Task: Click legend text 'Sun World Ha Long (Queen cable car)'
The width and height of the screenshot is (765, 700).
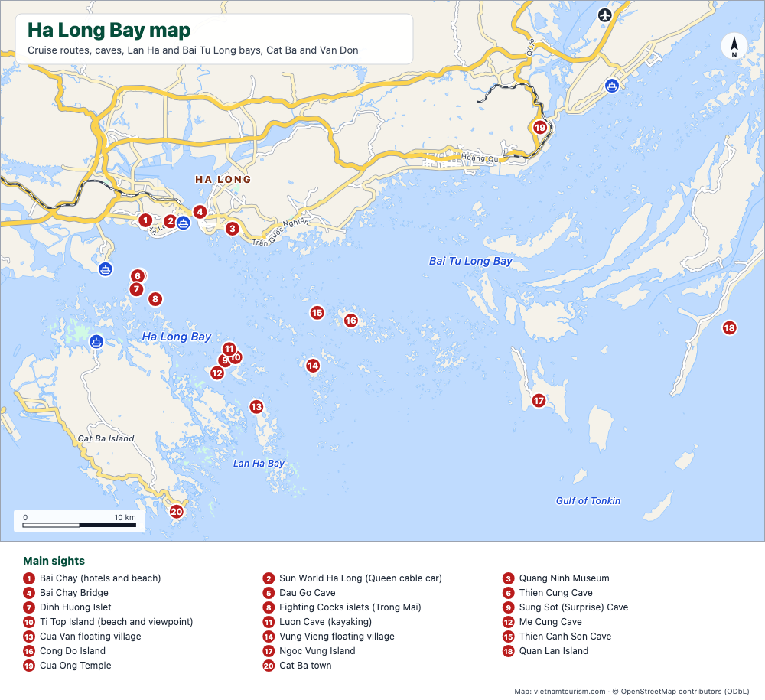Action: coord(360,578)
